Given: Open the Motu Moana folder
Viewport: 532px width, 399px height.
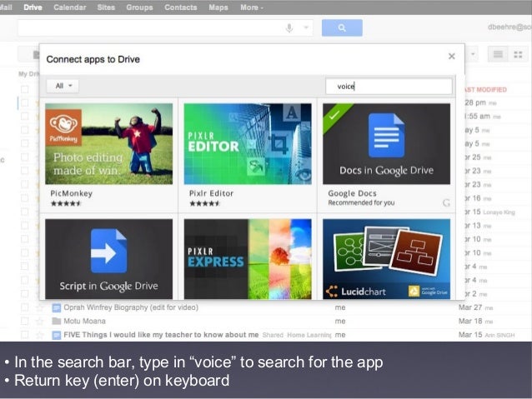Looking at the screenshot, I should 84,321.
